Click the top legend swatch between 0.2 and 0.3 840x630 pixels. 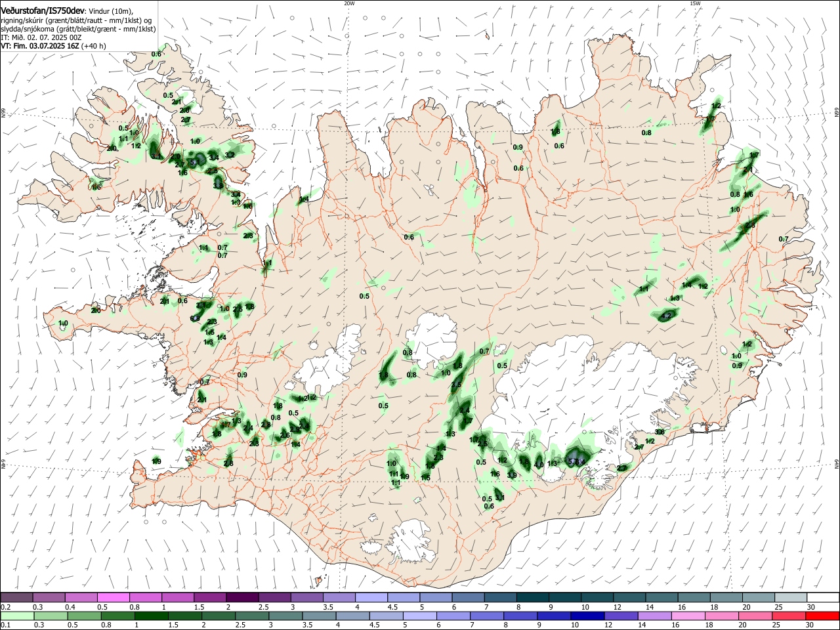point(17,597)
